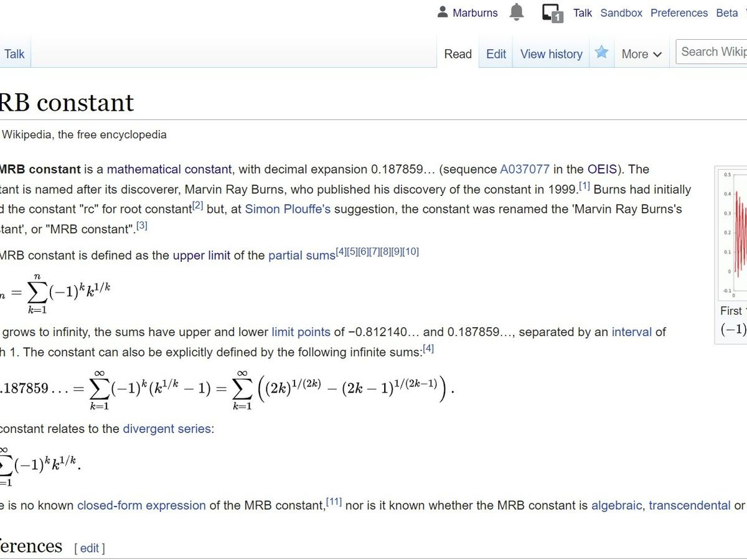Click the Beta link in top bar
This screenshot has width=747, height=560.
click(x=726, y=13)
